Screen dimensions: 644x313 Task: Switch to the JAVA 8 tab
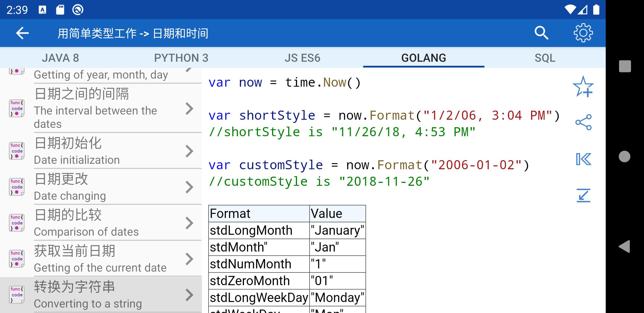coord(60,58)
